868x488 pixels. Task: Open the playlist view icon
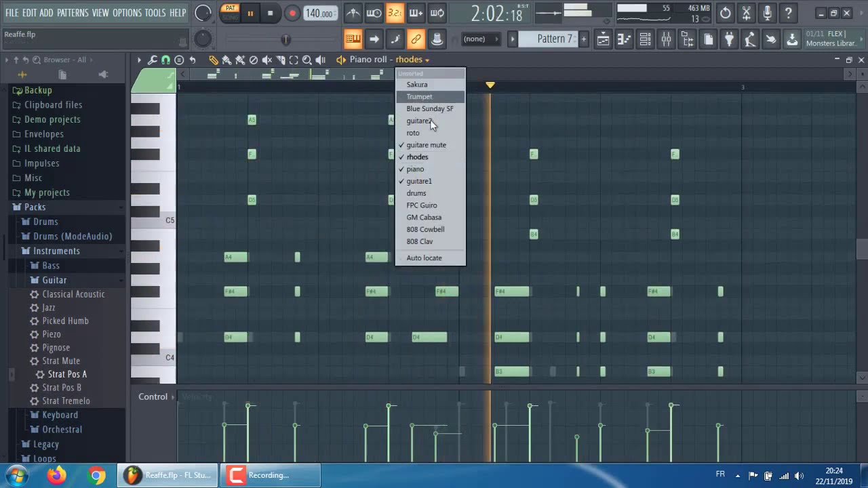coord(603,39)
